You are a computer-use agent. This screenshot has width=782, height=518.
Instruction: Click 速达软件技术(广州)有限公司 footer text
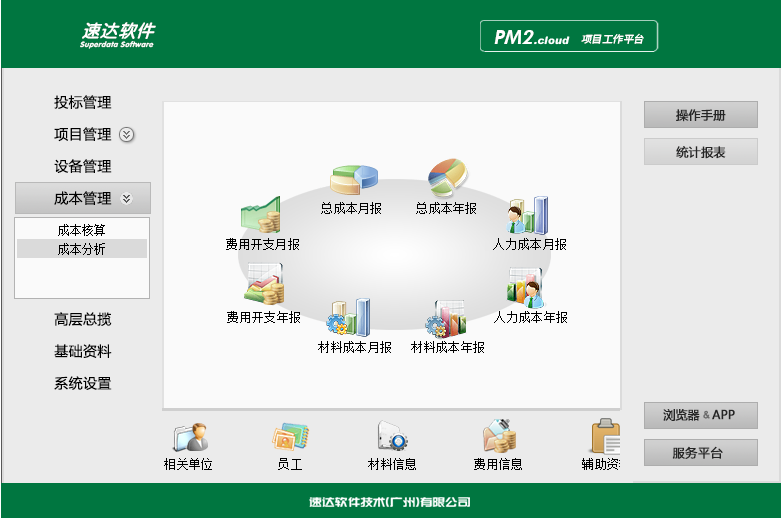[x=390, y=502]
